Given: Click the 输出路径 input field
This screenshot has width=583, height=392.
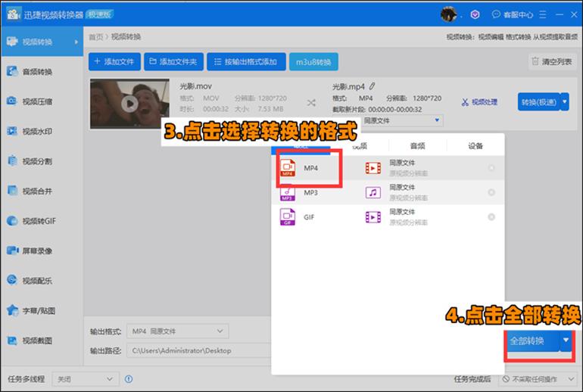Looking at the screenshot, I should coord(199,350).
